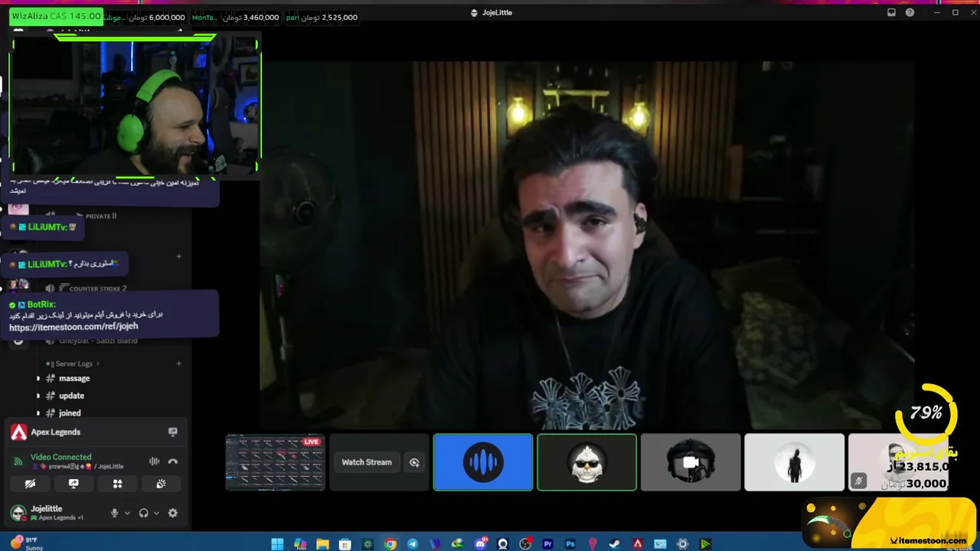Open Steam from taskbar
Viewport: 980px width, 551px height.
click(615, 544)
